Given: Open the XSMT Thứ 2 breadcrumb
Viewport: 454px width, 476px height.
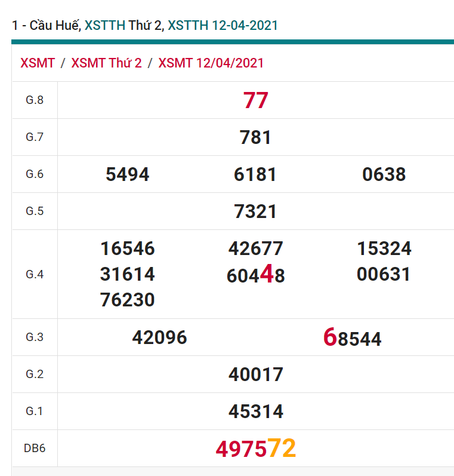Looking at the screenshot, I should pyautogui.click(x=106, y=63).
